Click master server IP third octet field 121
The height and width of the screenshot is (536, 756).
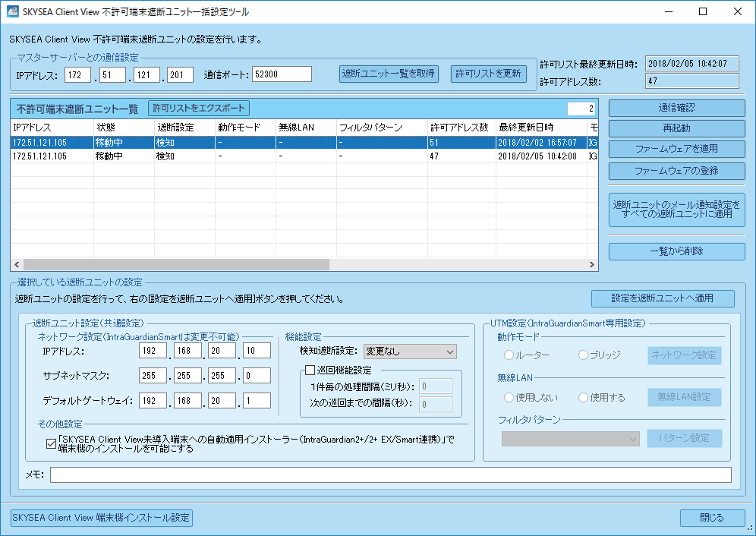(146, 74)
